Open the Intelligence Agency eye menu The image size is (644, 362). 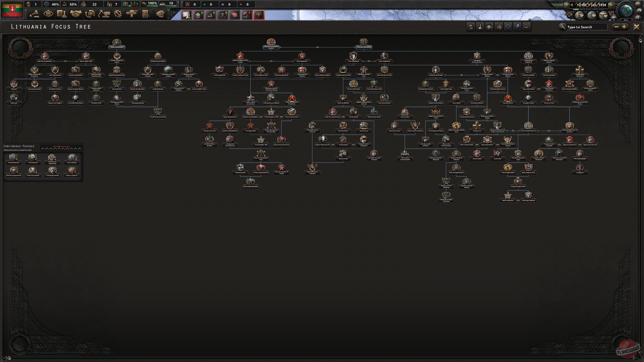48,14
